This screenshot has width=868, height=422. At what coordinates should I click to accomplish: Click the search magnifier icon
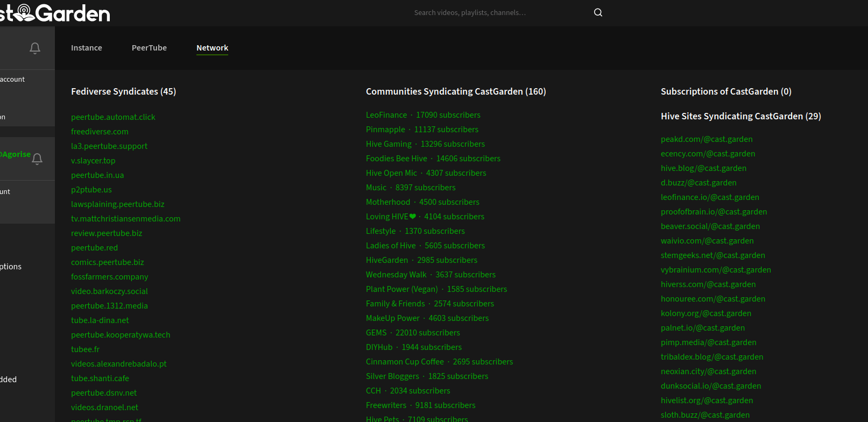598,12
